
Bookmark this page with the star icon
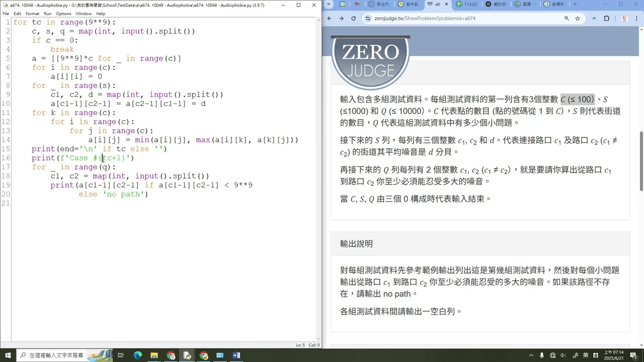coord(578,18)
